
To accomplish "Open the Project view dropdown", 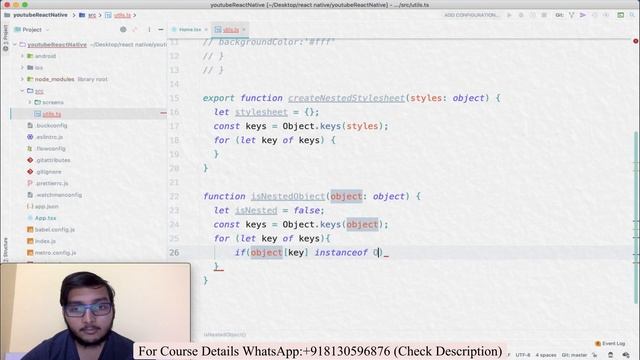I will click(x=32, y=29).
